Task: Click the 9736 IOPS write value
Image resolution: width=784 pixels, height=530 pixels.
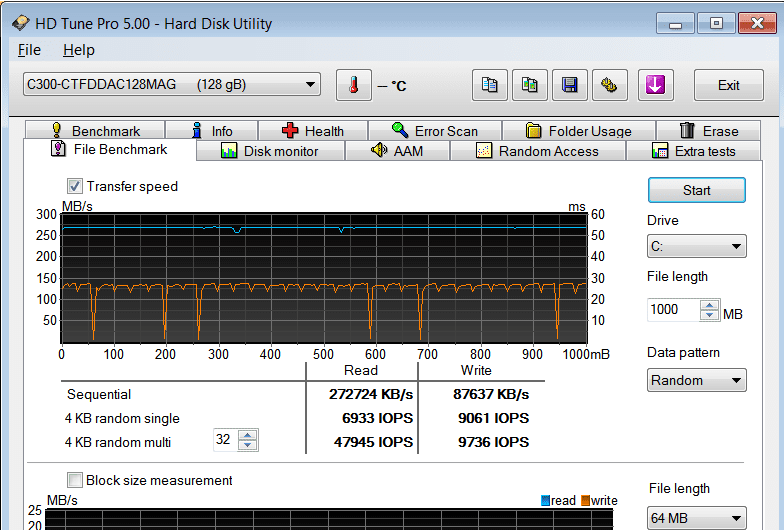Action: click(494, 442)
